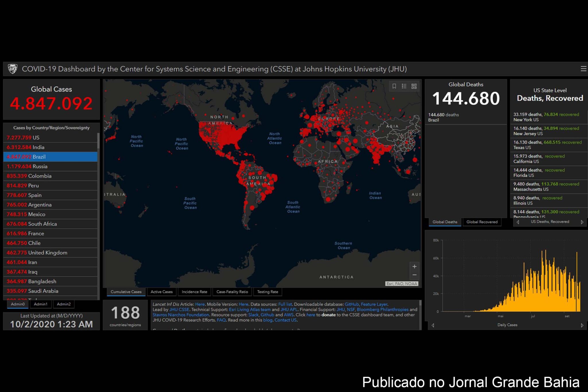Open the Incidence Rate tab
Viewport: 588px width, 392px height.
pos(194,292)
